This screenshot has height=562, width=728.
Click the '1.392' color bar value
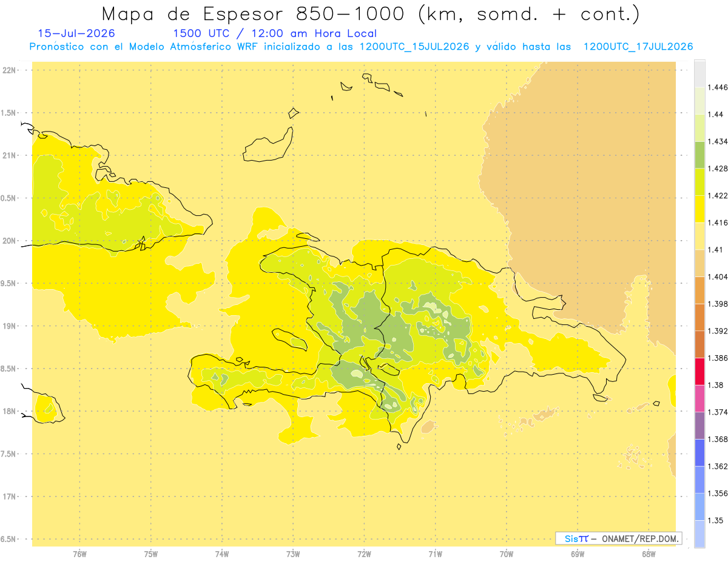[718, 331]
